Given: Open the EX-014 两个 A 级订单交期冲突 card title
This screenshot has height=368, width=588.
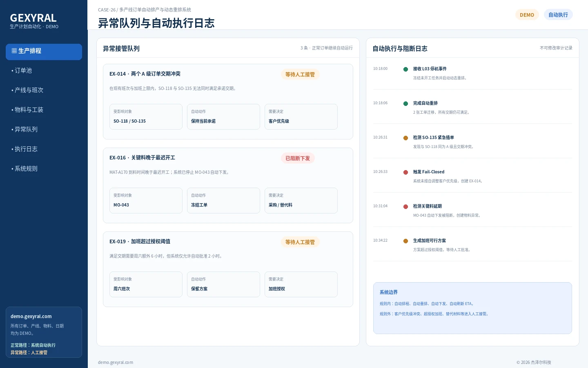Looking at the screenshot, I should [x=145, y=74].
